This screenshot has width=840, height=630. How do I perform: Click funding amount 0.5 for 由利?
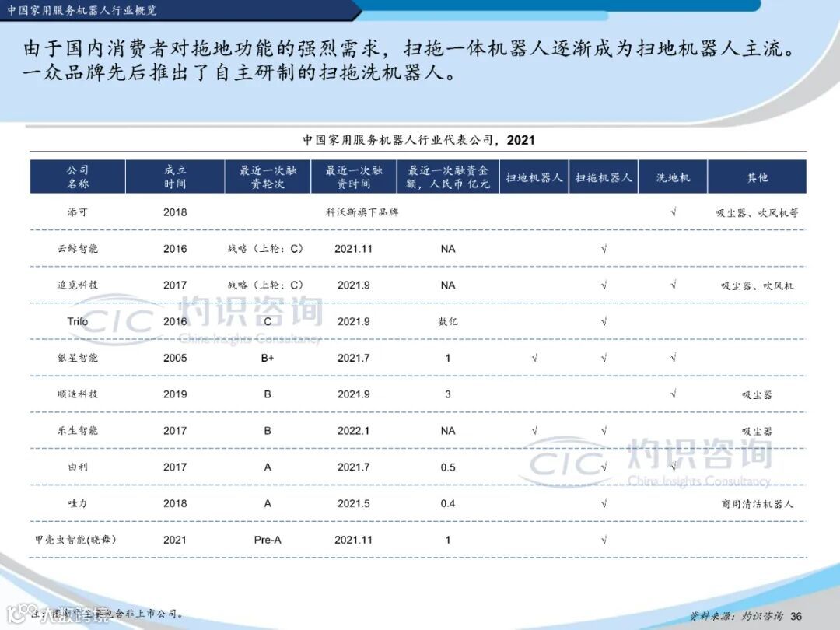[x=448, y=467]
